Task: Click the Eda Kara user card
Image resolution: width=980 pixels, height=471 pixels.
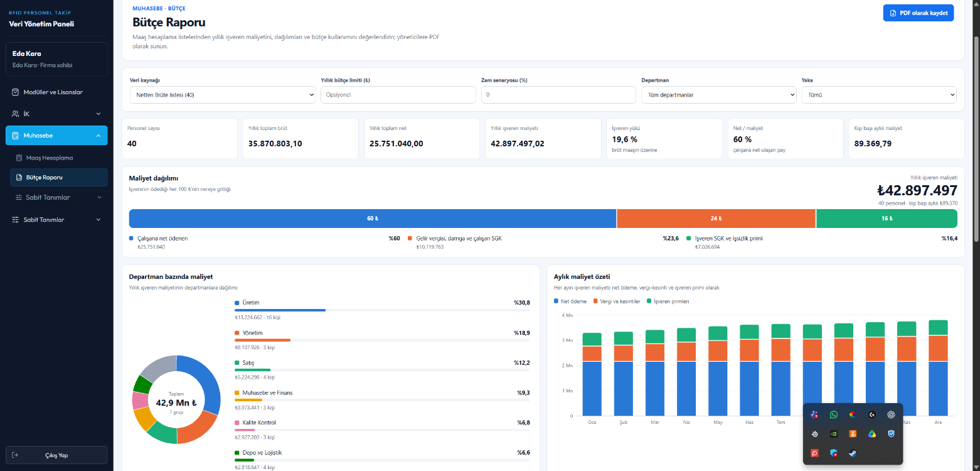Action: pyautogui.click(x=56, y=59)
